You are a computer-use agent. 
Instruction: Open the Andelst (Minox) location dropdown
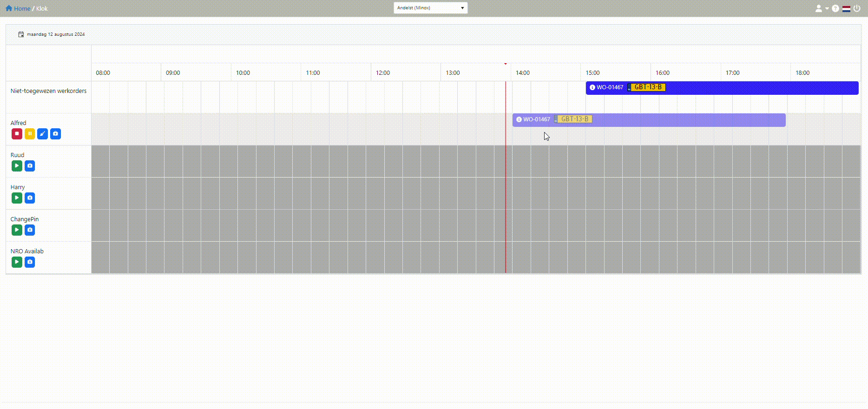coord(430,8)
